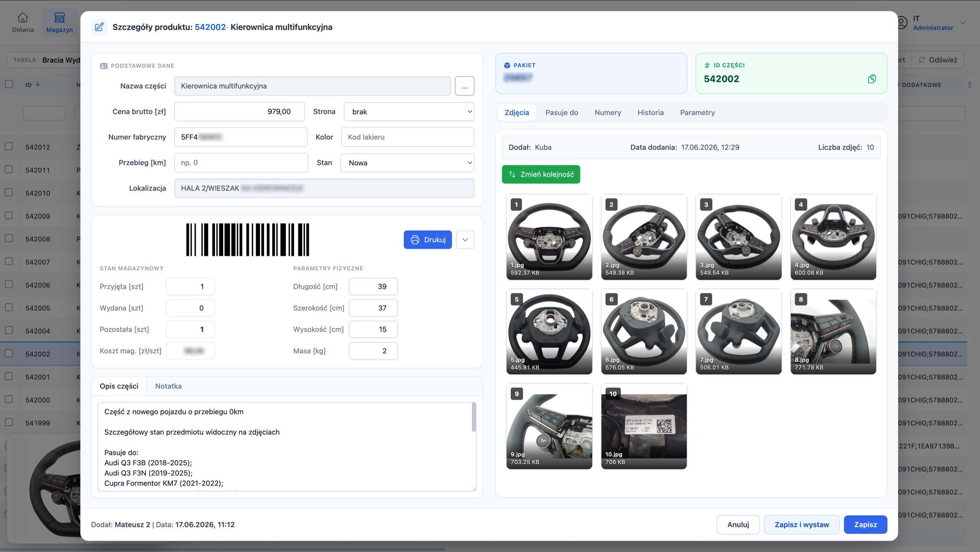The height and width of the screenshot is (552, 980).
Task: Open thumbnail 9.jpg photo
Action: coord(549,426)
